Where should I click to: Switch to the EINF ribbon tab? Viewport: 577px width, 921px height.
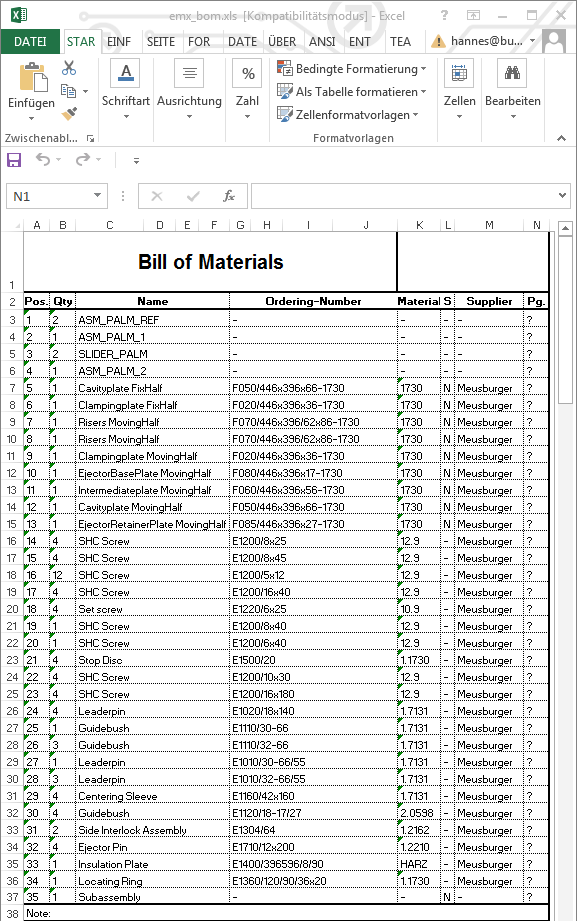click(x=119, y=42)
